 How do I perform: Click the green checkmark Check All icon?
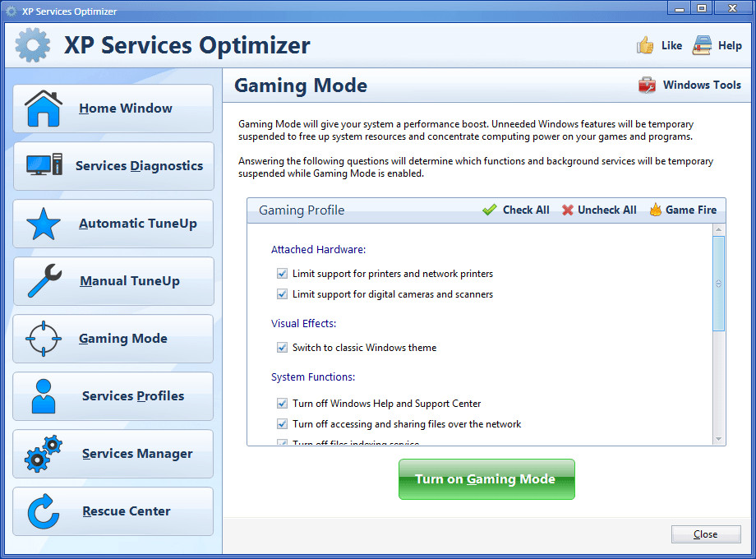(490, 210)
